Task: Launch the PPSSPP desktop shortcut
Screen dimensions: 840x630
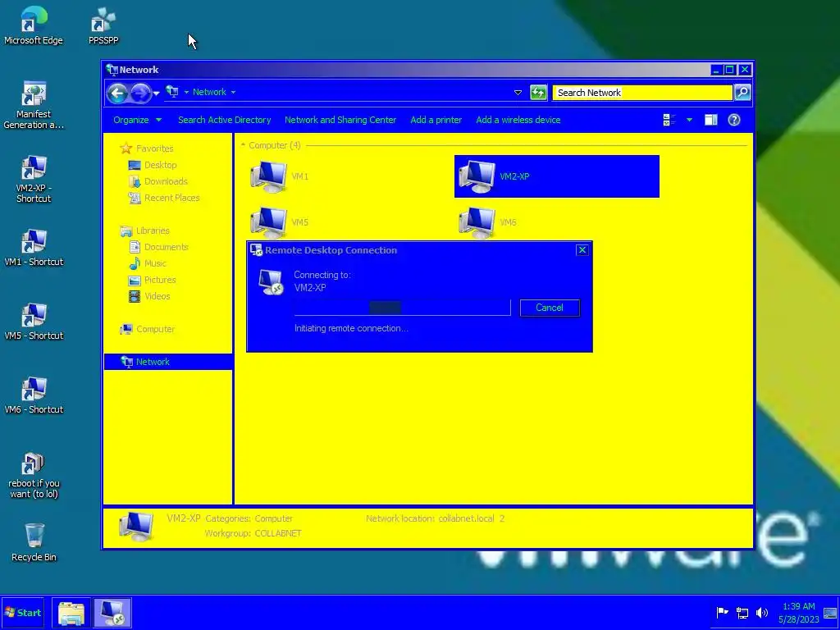Action: click(103, 25)
